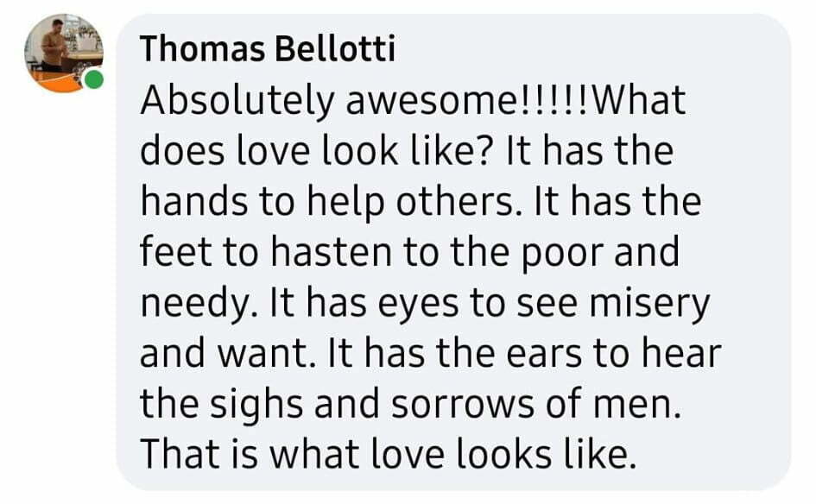
Task: Open the Thomas Bellotti name link
Action: coord(268,49)
